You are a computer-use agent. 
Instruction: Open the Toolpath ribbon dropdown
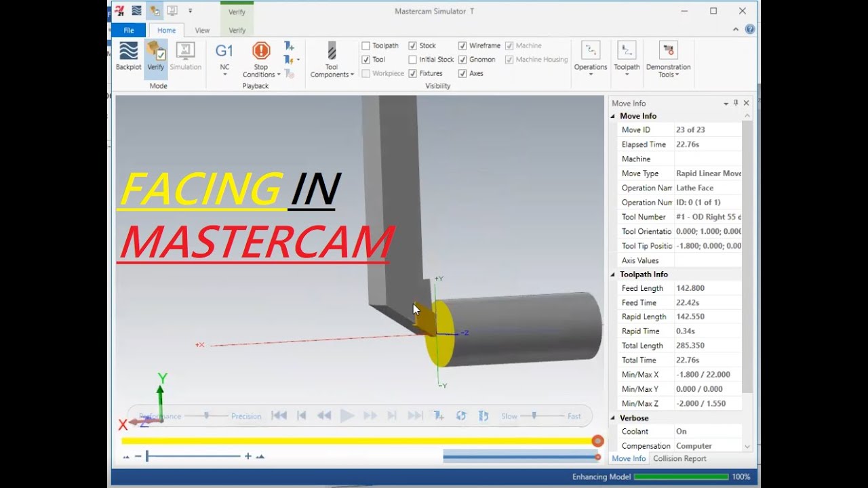point(627,60)
